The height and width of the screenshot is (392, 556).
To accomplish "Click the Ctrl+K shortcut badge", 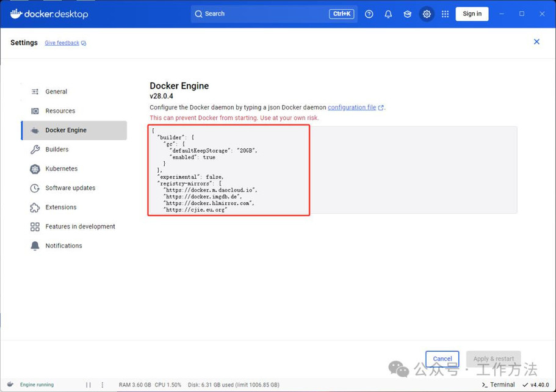I will coord(341,14).
